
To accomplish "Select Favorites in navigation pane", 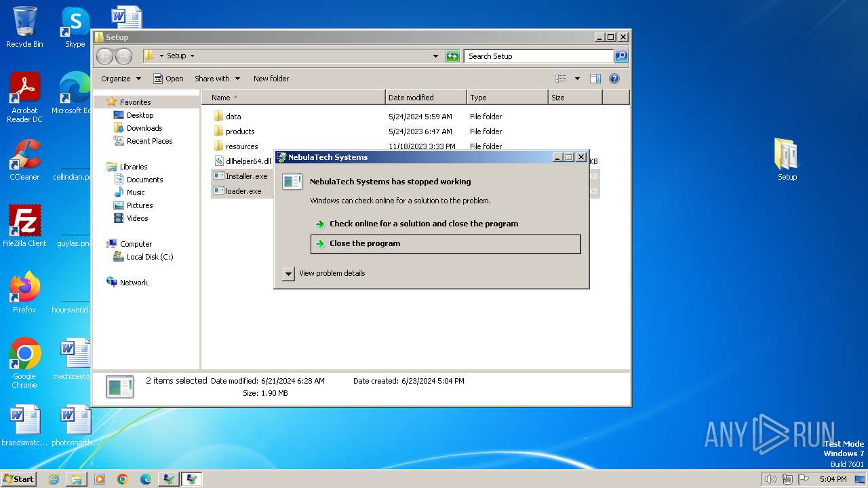I will (x=135, y=102).
